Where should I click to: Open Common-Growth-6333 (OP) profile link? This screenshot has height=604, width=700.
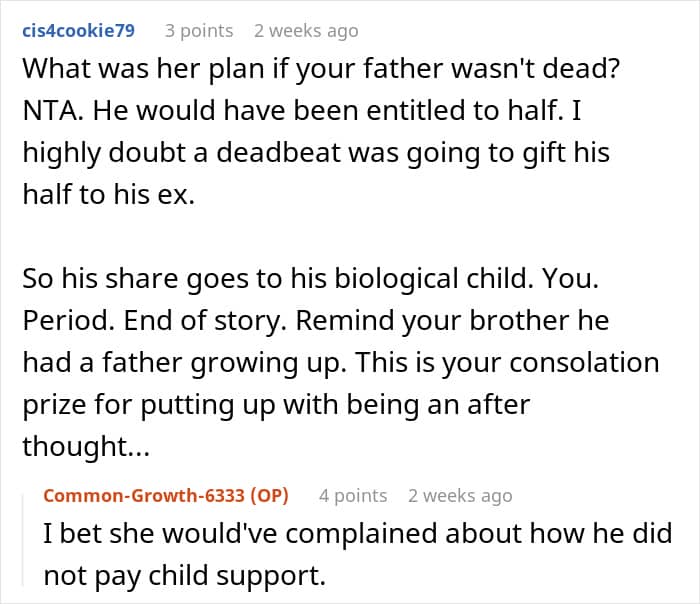(x=166, y=496)
